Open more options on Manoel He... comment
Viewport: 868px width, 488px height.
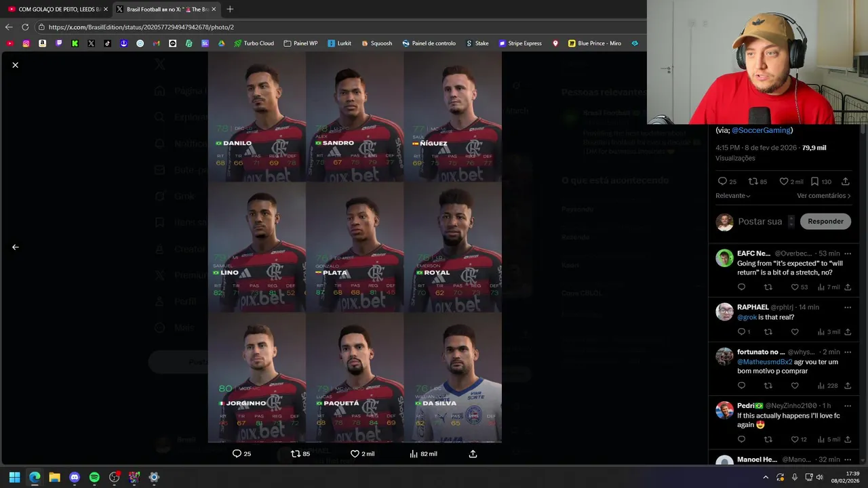pos(848,460)
